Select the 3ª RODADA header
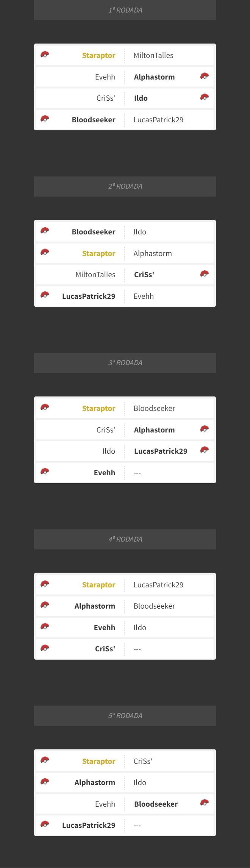The height and width of the screenshot is (868, 250). (125, 363)
